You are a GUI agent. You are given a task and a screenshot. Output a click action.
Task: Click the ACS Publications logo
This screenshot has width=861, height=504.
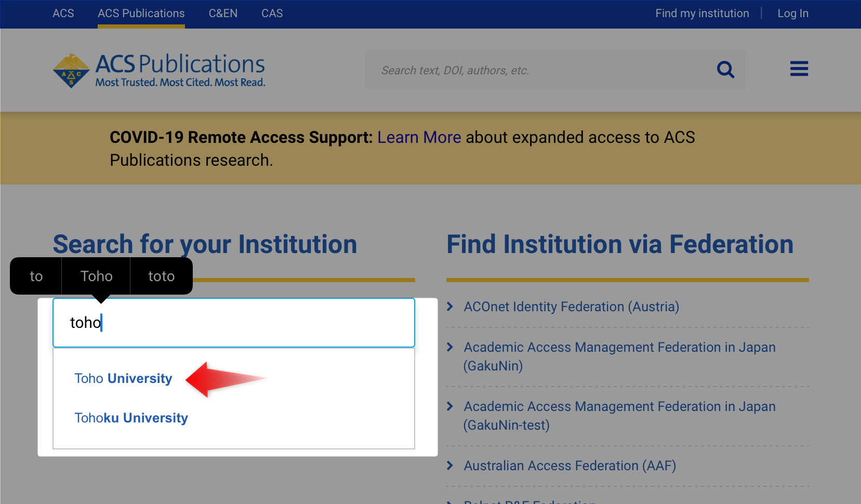click(x=159, y=70)
